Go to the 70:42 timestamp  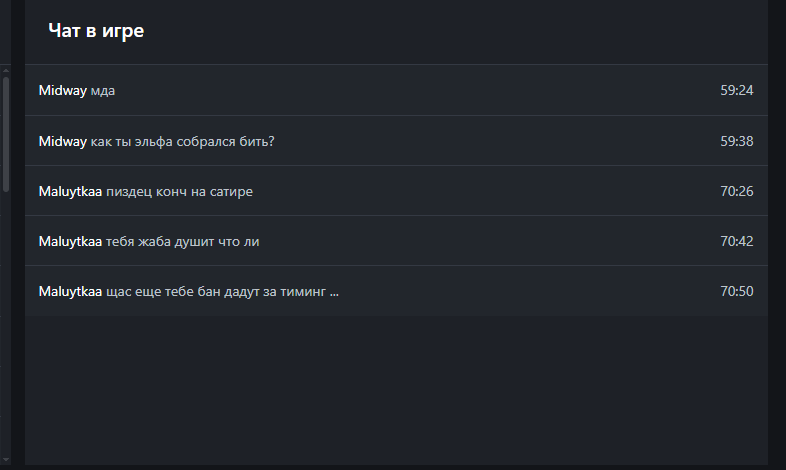(x=736, y=241)
